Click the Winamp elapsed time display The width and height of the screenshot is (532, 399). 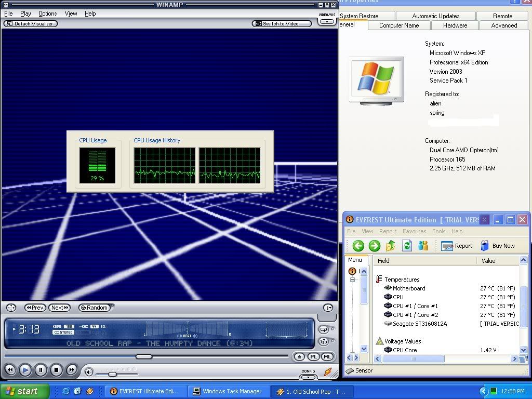pos(29,329)
